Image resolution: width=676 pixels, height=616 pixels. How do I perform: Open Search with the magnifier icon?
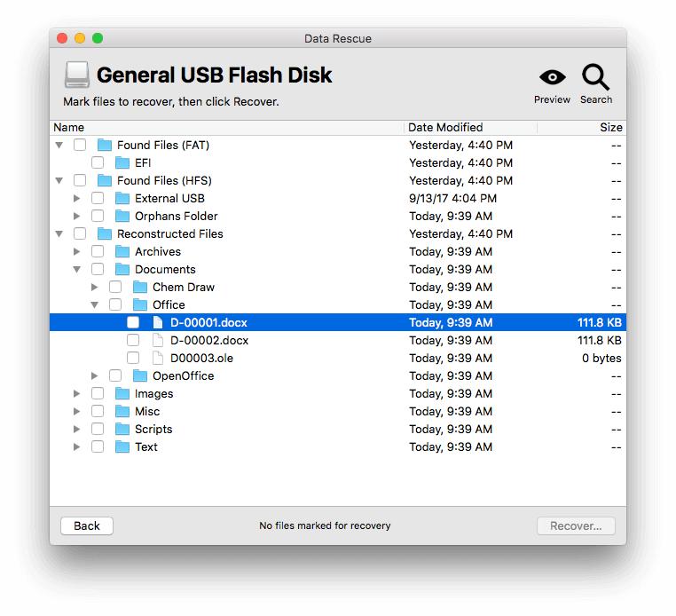596,77
